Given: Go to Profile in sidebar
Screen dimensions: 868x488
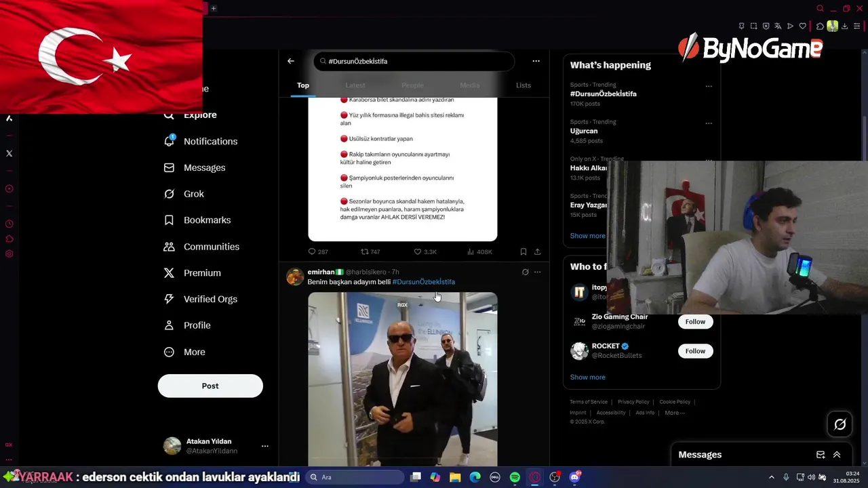Looking at the screenshot, I should point(187,325).
